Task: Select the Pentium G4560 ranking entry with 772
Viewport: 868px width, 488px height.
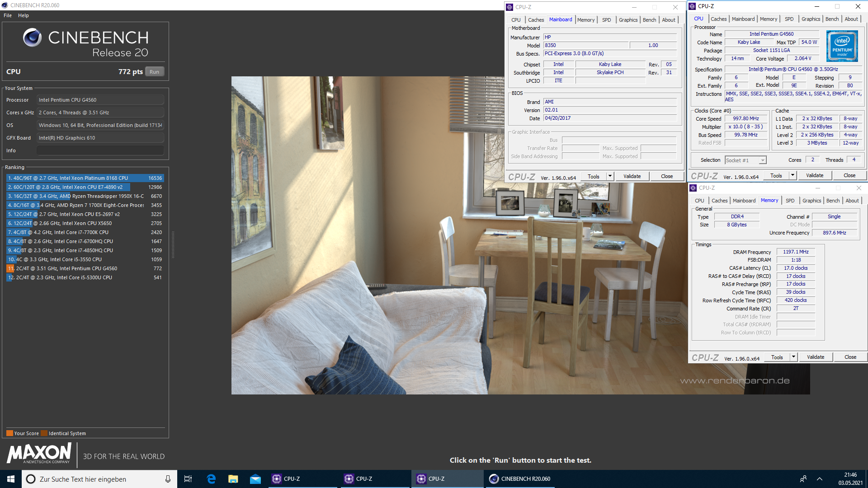Action: coord(85,268)
